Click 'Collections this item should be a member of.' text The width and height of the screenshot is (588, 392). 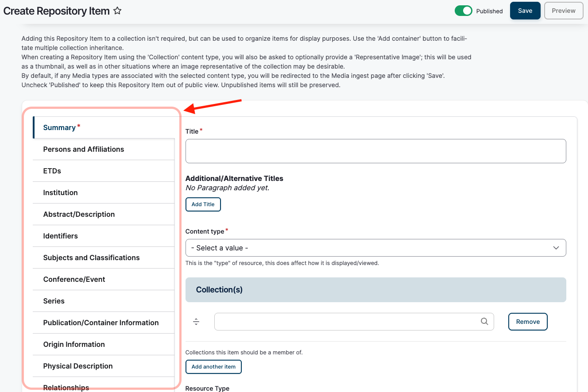coord(244,353)
